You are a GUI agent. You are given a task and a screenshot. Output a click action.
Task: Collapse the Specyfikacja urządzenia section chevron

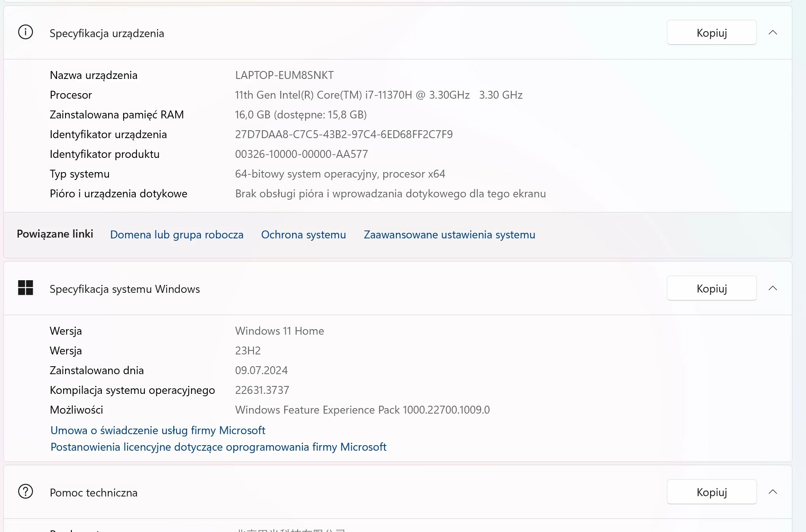(773, 32)
